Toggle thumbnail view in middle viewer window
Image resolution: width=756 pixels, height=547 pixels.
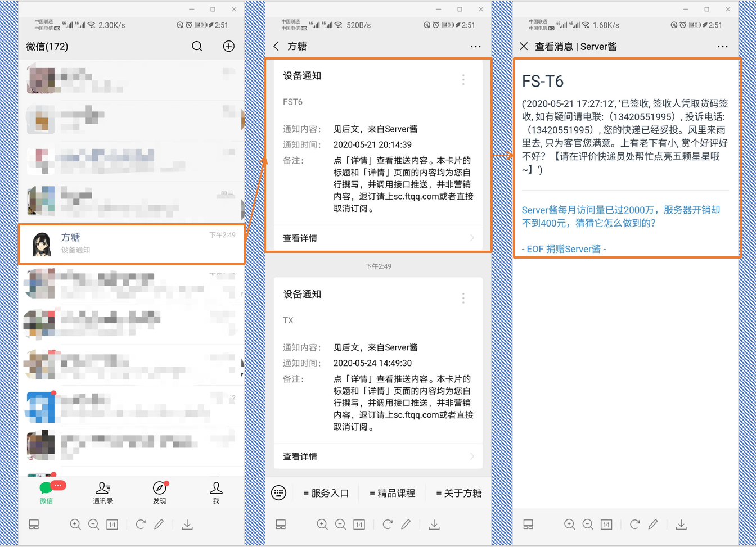(x=281, y=524)
